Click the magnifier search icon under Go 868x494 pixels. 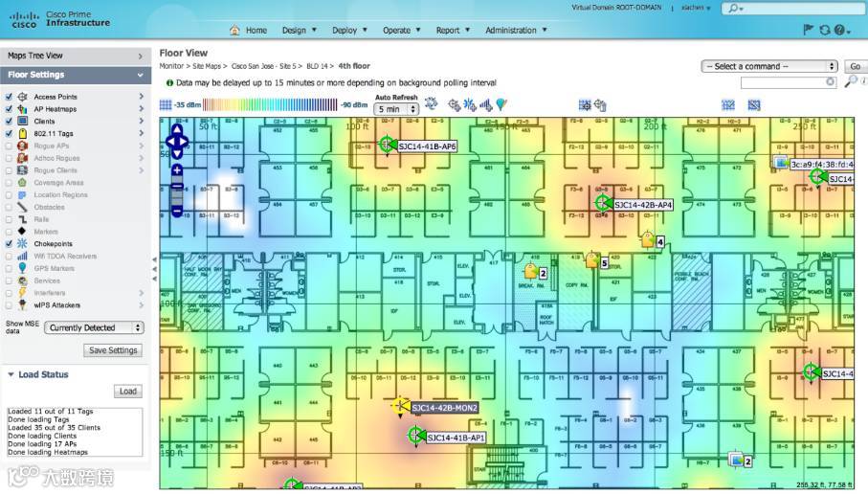(851, 80)
